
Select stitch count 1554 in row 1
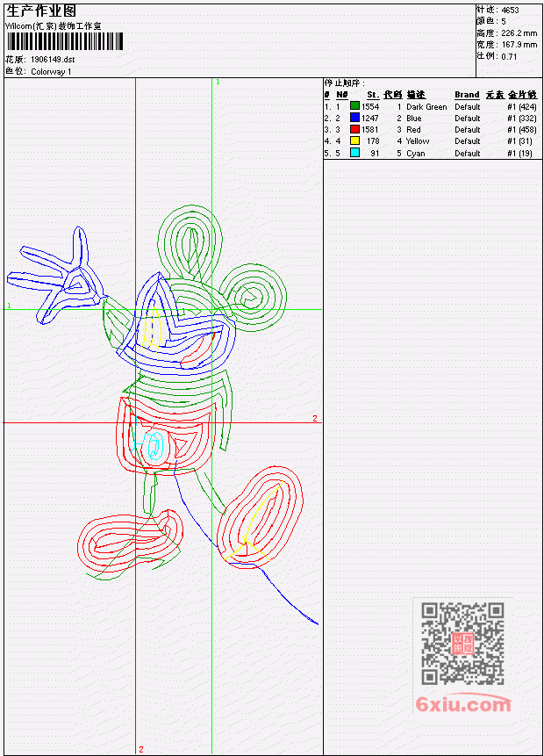pos(370,106)
